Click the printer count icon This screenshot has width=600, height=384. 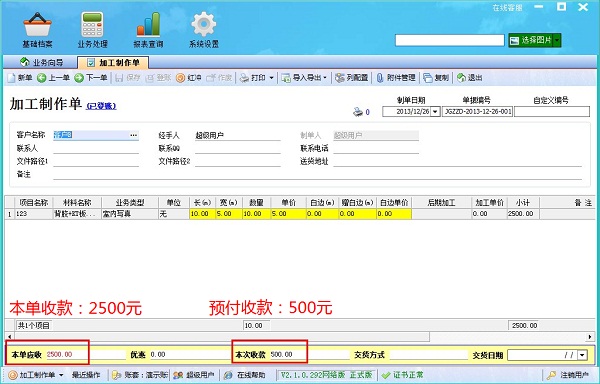click(357, 112)
